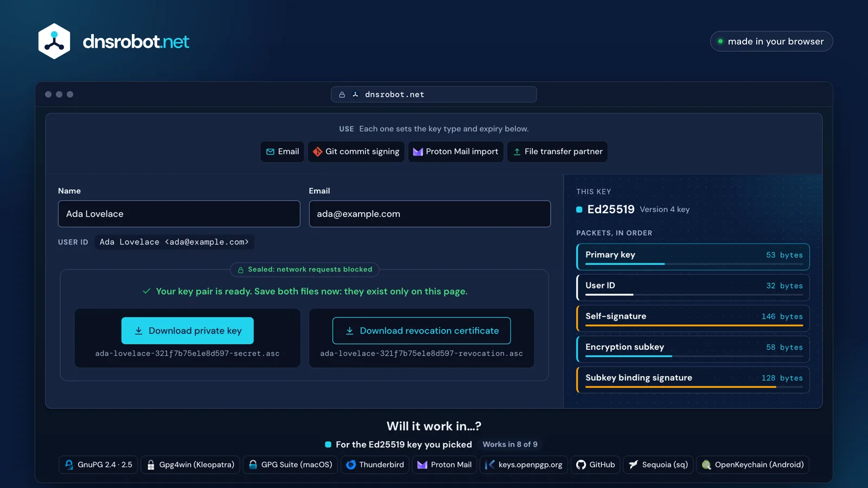Click the GnuPG 2.4 · 2.5 compatibility icon
868x488 pixels.
pos(69,465)
